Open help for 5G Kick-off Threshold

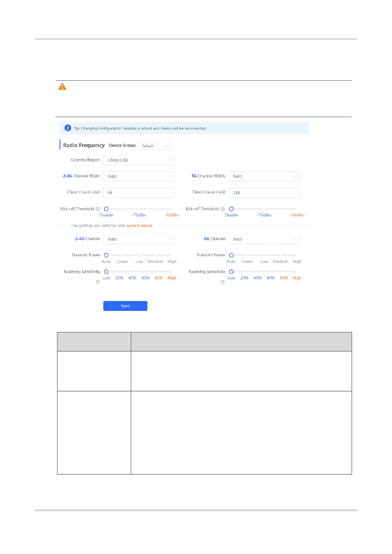[223, 209]
